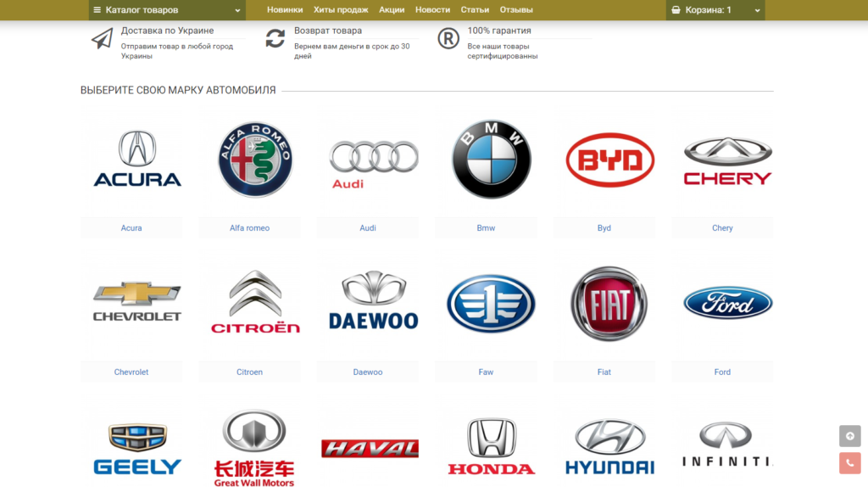Open the Bmw text link
This screenshot has height=487, width=868.
[x=486, y=227]
